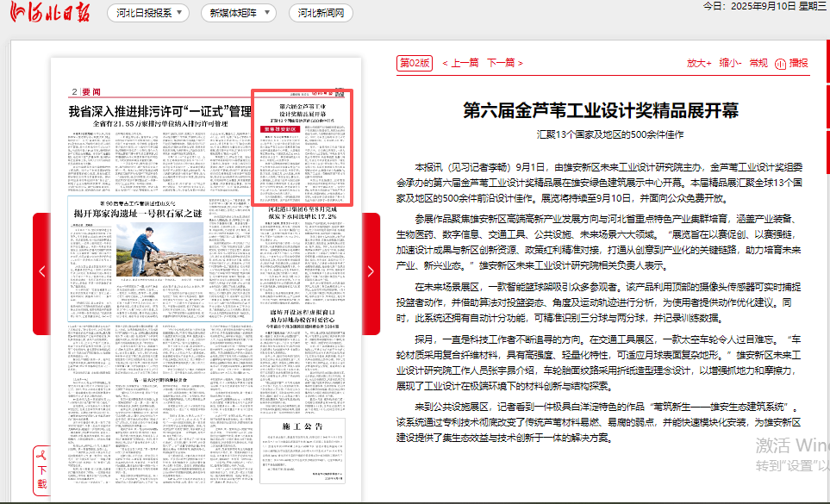Go to previous page with left arrow
This screenshot has height=504, width=830.
coord(41,271)
